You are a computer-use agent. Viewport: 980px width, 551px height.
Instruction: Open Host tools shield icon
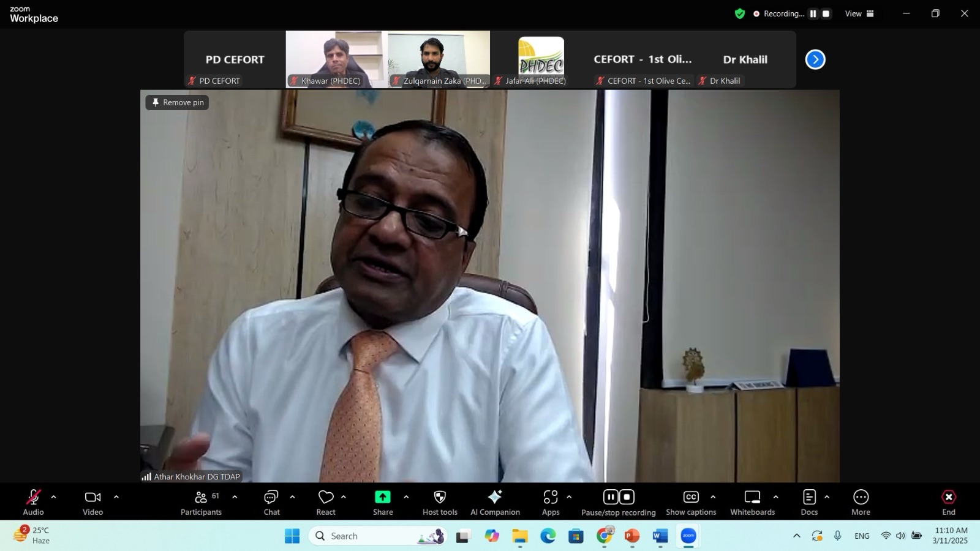click(440, 497)
